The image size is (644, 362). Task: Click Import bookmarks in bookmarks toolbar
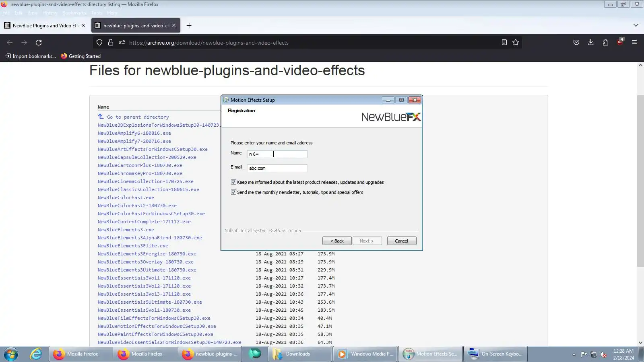click(31, 56)
